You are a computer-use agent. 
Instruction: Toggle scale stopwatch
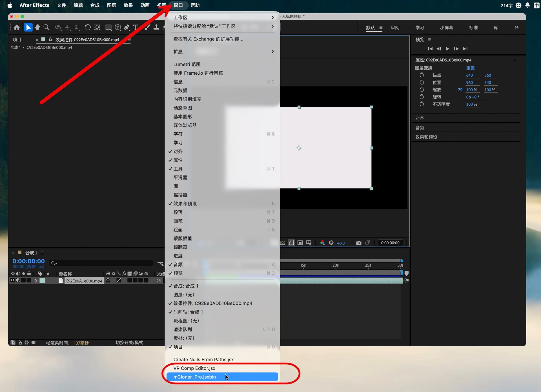click(422, 90)
